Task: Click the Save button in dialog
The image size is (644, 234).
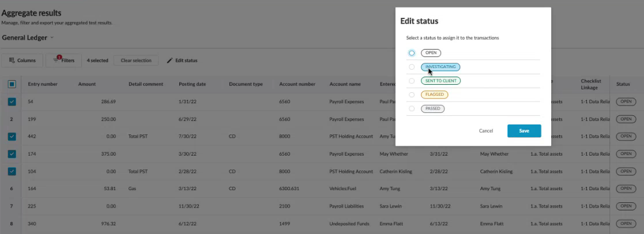Action: click(524, 131)
